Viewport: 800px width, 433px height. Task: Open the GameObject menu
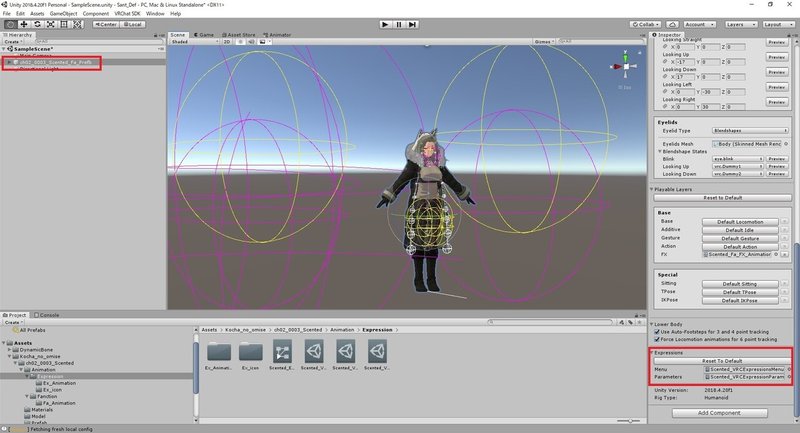[x=63, y=14]
